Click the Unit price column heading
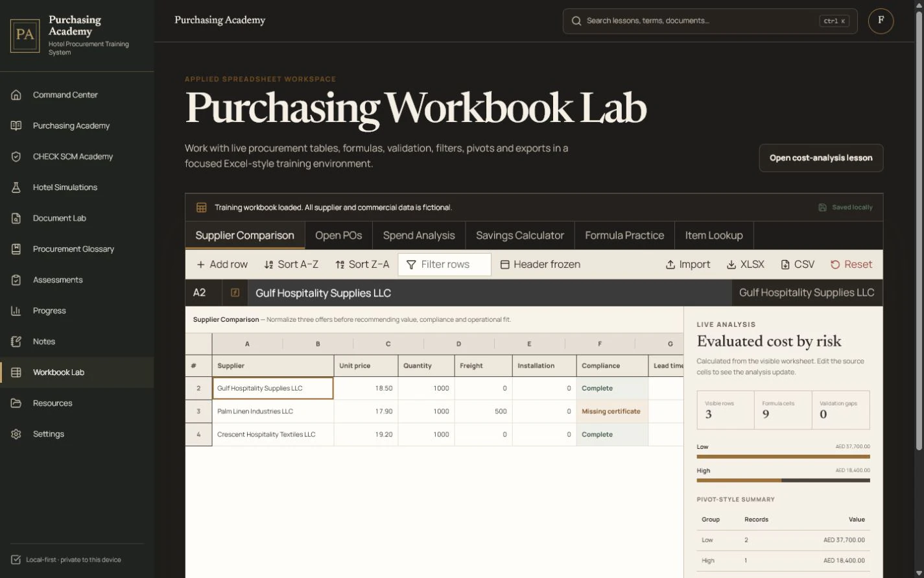This screenshot has height=578, width=924. tap(366, 366)
